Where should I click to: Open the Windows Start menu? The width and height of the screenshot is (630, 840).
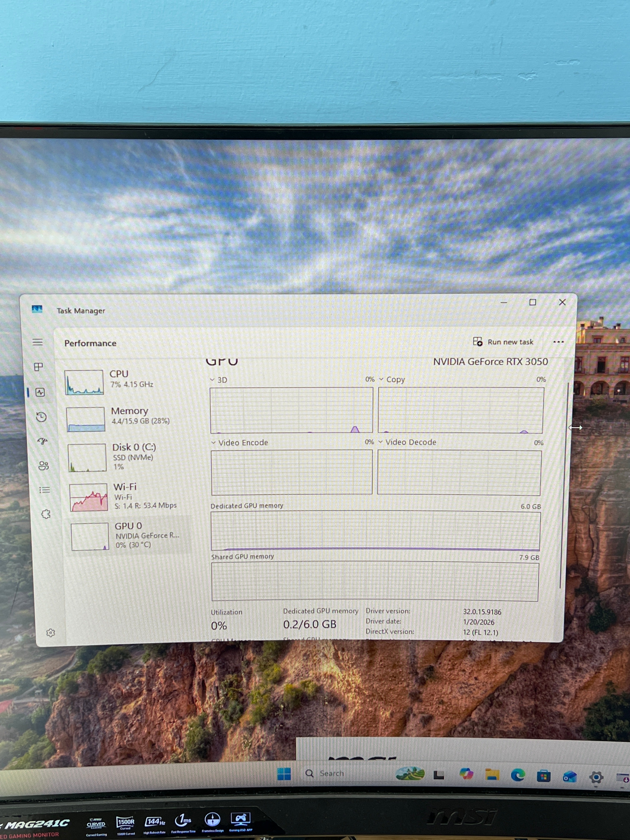click(284, 774)
